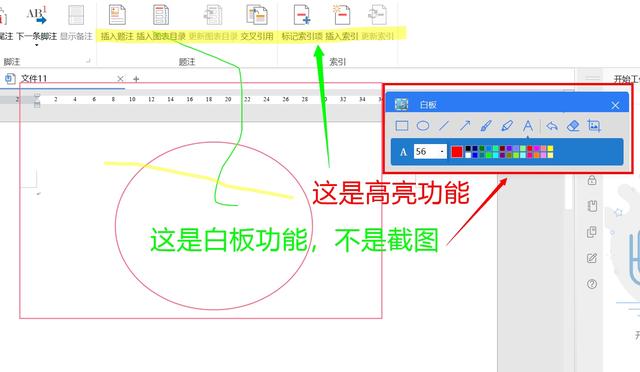Undo the last whiteboard stroke
Image resolution: width=640 pixels, height=372 pixels.
[x=552, y=126]
